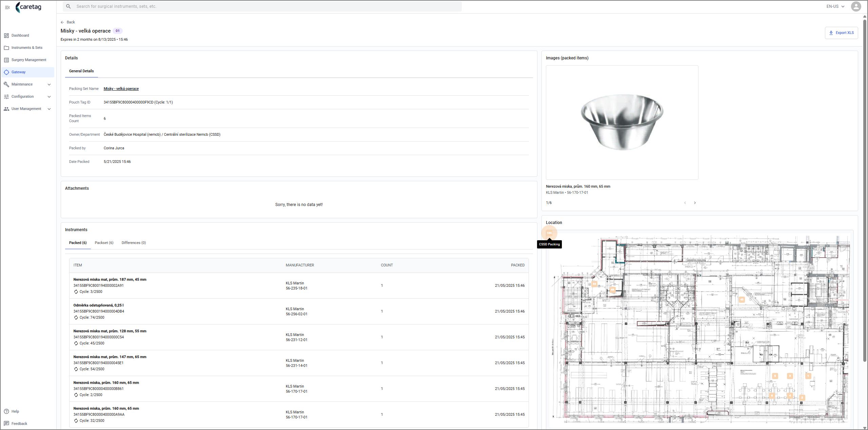
Task: Expand the User Management chevron
Action: click(x=49, y=109)
